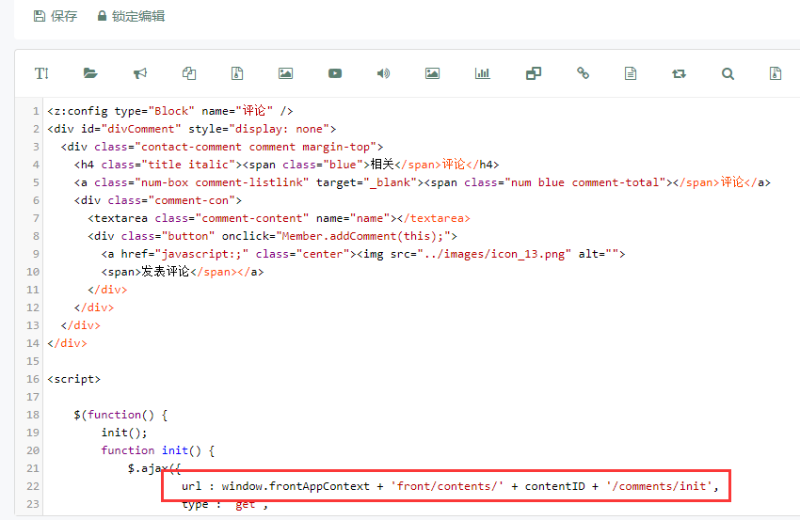The width and height of the screenshot is (800, 520).
Task: Select the text insert tool icon
Action: tap(41, 73)
